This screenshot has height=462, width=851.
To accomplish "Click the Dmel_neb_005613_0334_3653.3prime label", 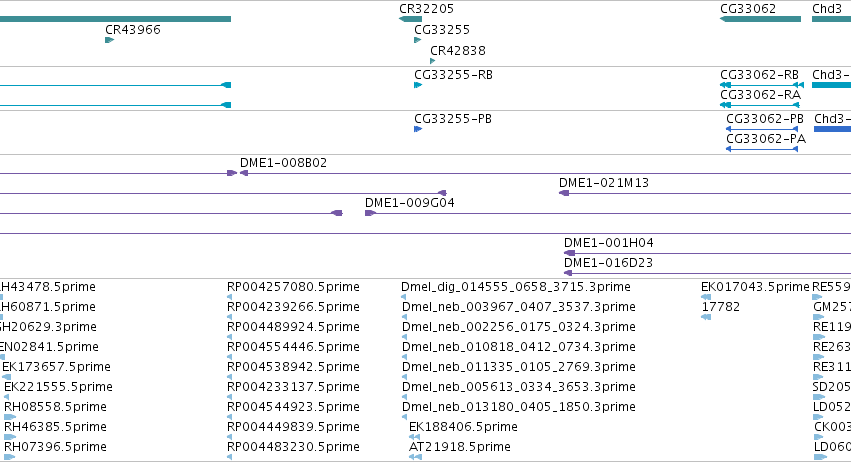I will 518,388.
